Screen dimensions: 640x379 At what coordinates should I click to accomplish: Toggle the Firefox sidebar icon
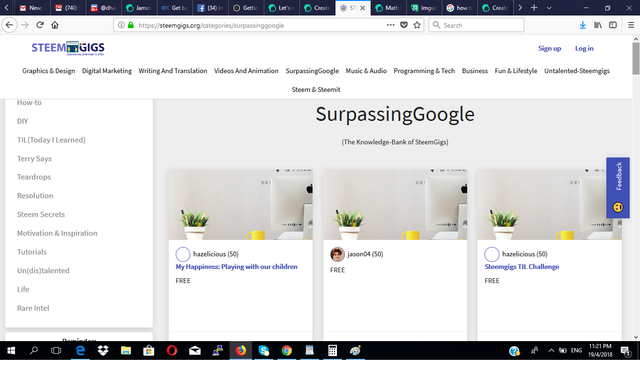613,25
